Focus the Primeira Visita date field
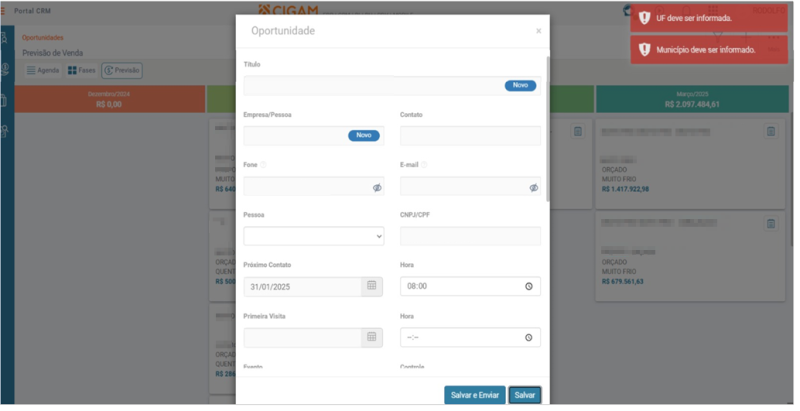This screenshot has height=411, width=800. [302, 338]
